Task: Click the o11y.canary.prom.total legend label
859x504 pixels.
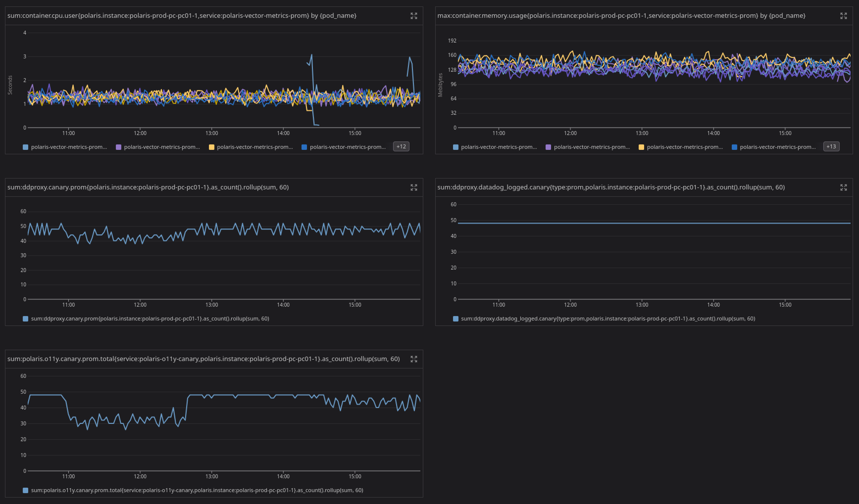Action: click(197, 490)
